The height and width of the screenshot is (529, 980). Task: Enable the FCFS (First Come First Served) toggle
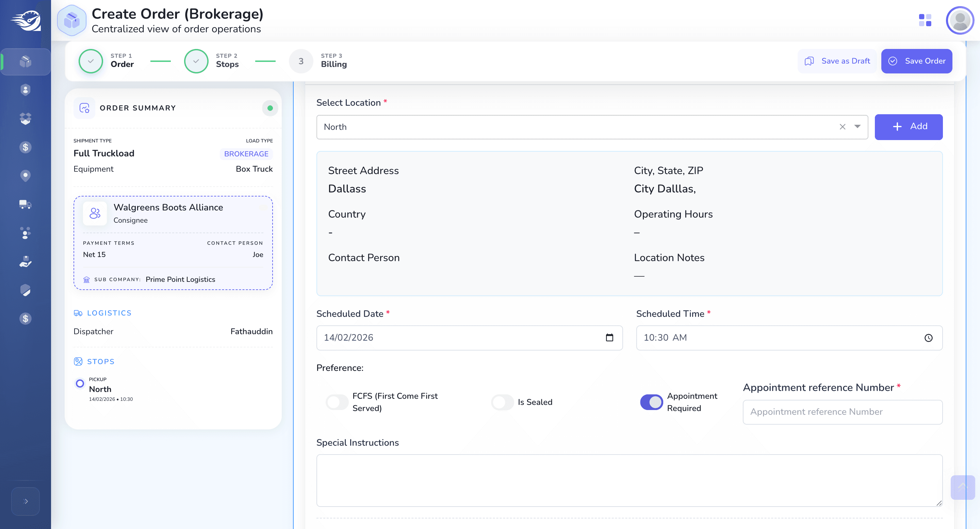337,402
